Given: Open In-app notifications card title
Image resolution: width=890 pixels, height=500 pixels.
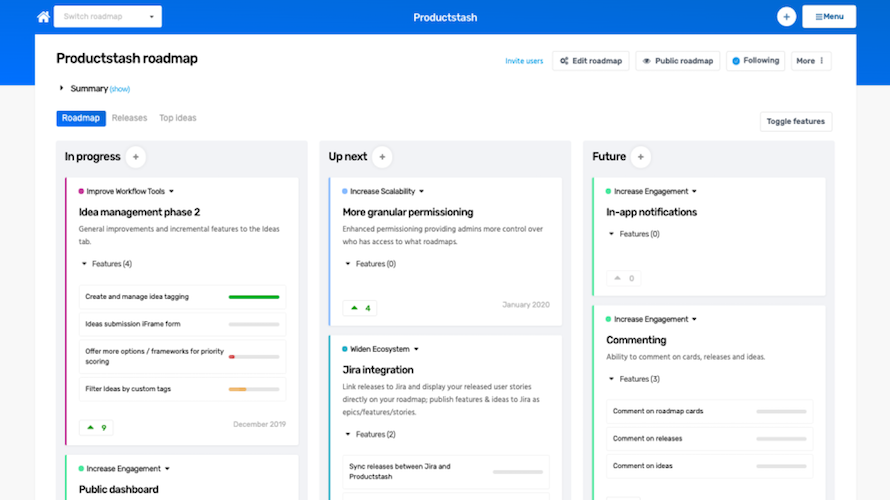Looking at the screenshot, I should (651, 212).
